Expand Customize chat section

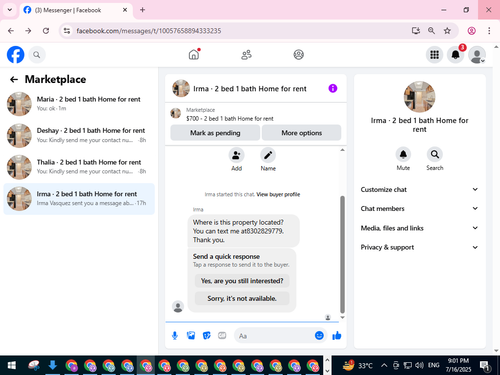419,189
